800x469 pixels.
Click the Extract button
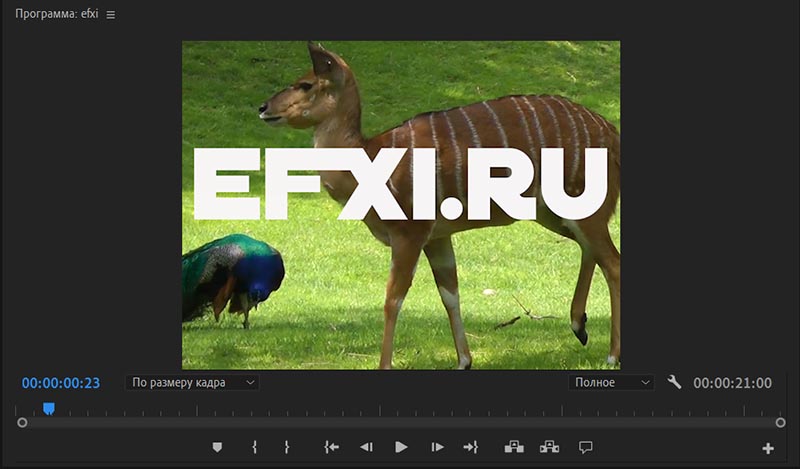tap(549, 447)
